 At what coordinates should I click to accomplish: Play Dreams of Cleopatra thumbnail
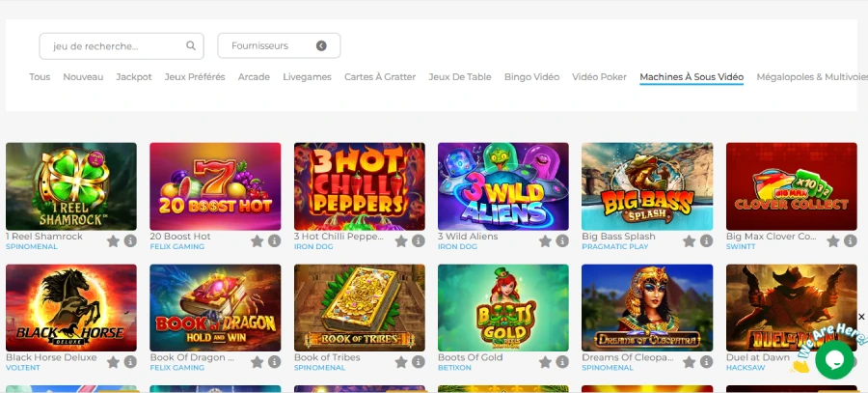[647, 308]
